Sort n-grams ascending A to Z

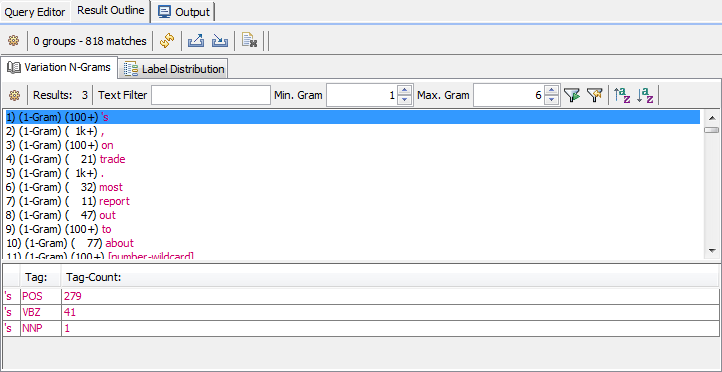pyautogui.click(x=622, y=95)
